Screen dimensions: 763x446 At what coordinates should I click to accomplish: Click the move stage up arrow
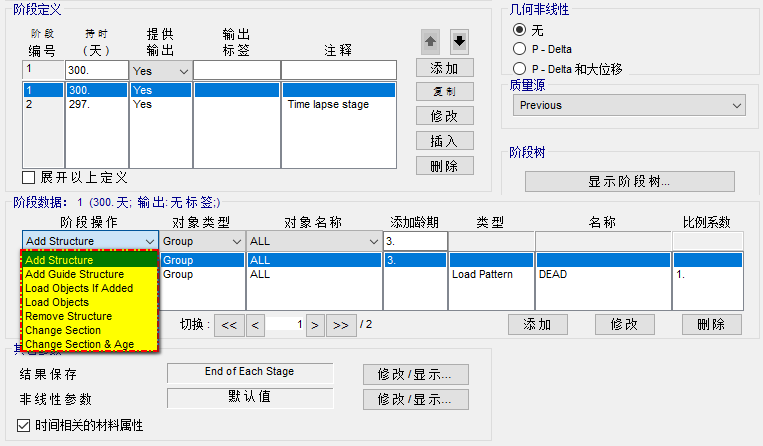[431, 42]
